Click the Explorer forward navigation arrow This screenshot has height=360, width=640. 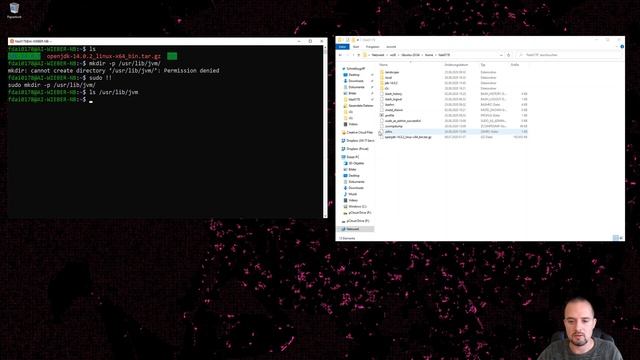(347, 55)
